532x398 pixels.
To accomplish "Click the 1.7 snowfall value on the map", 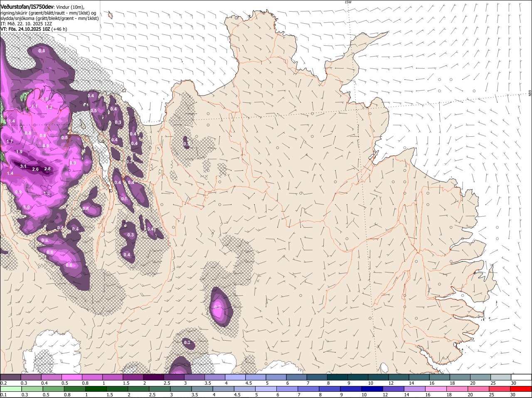I will [x=10, y=141].
